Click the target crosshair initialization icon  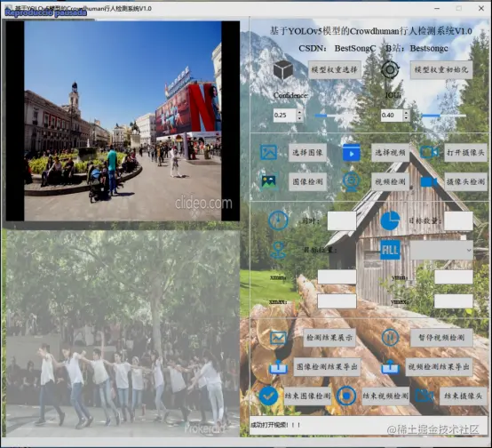(x=390, y=69)
